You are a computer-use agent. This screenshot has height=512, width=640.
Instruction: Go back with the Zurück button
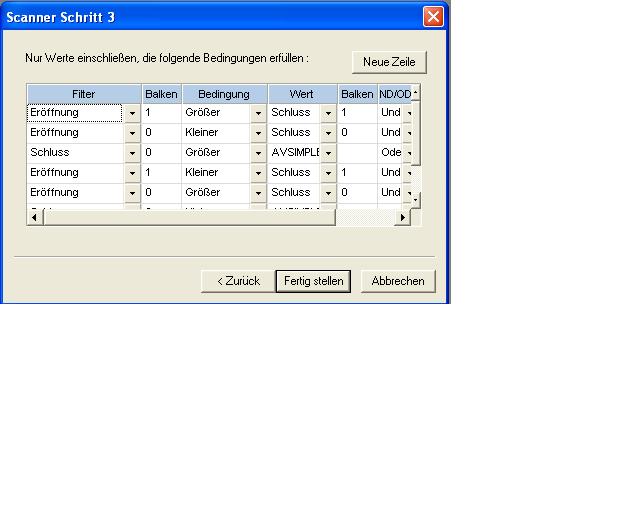pyautogui.click(x=238, y=281)
